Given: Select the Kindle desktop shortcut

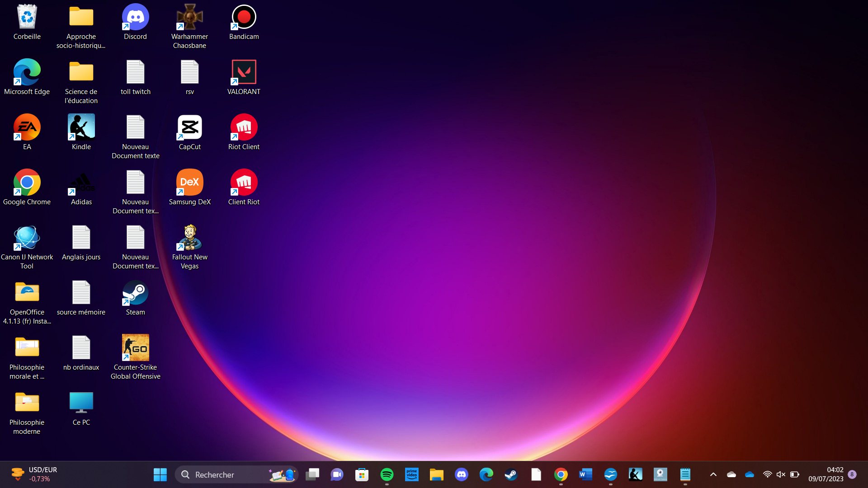Looking at the screenshot, I should coord(81,132).
